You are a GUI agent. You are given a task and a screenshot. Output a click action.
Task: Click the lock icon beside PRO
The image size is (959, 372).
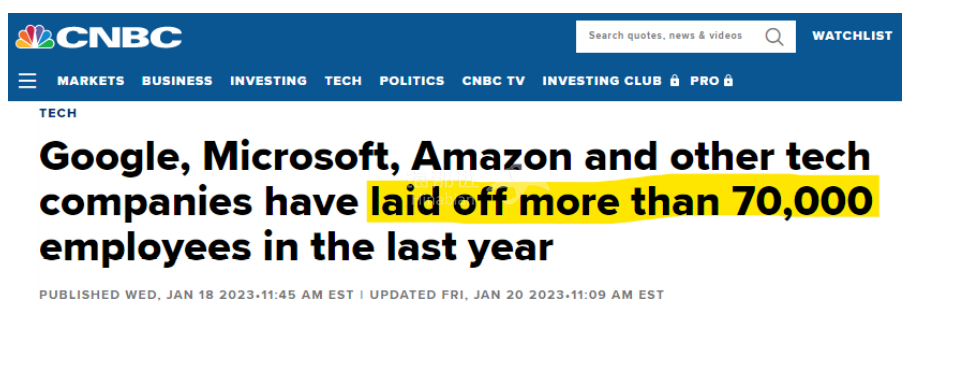coord(728,81)
